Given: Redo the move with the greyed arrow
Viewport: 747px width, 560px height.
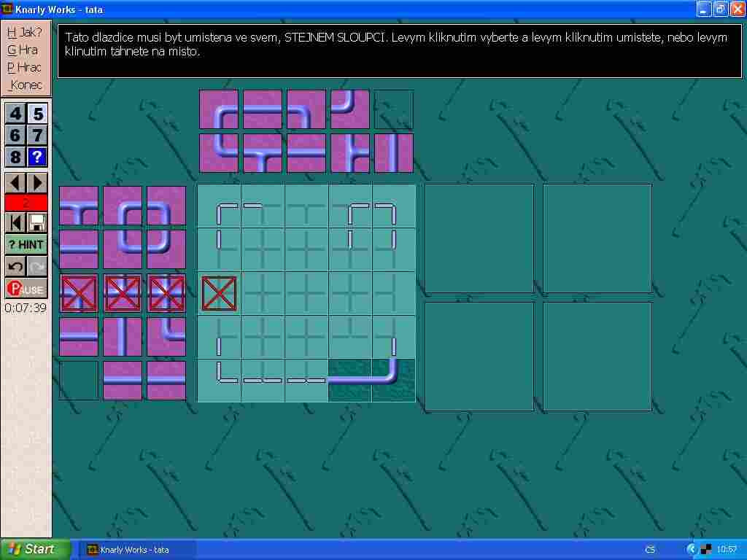Looking at the screenshot, I should tap(37, 266).
